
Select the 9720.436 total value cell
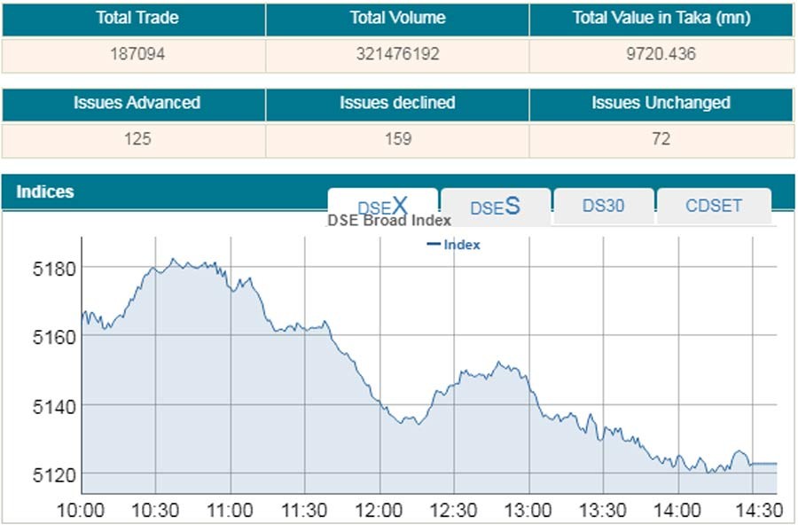coord(661,54)
